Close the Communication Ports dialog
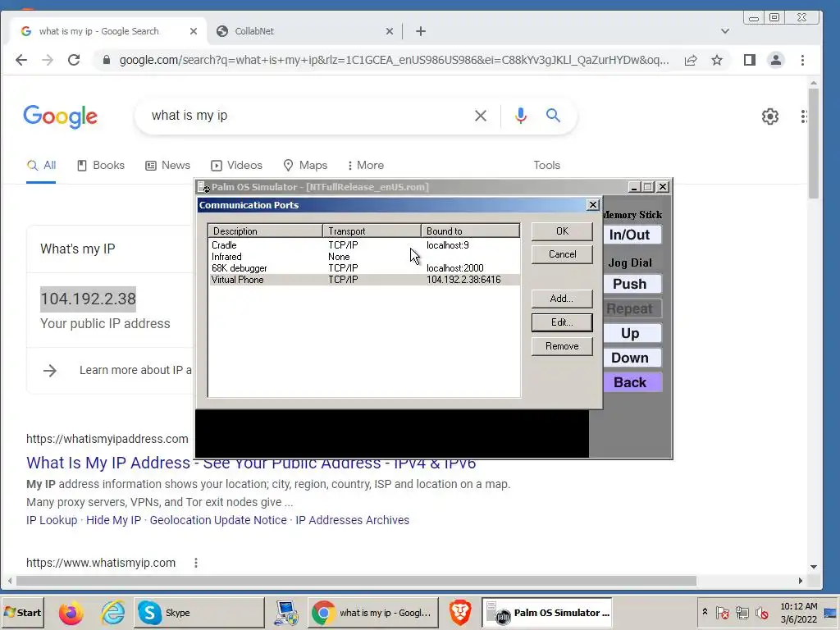 (592, 204)
